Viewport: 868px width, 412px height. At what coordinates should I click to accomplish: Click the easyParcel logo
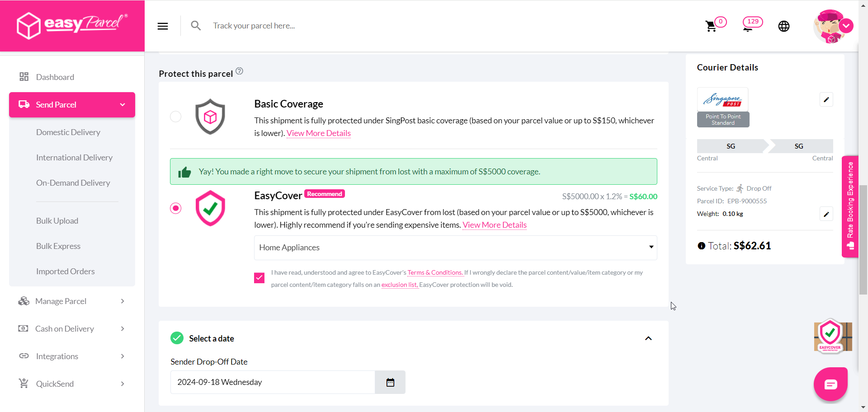(x=72, y=25)
